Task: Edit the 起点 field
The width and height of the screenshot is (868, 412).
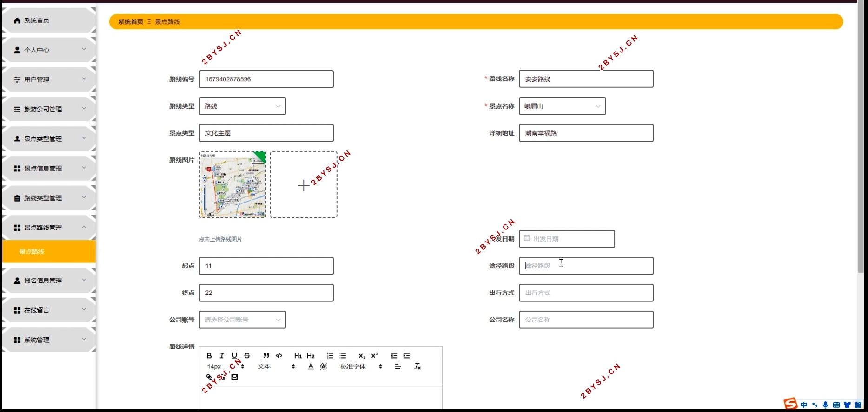Action: [266, 266]
